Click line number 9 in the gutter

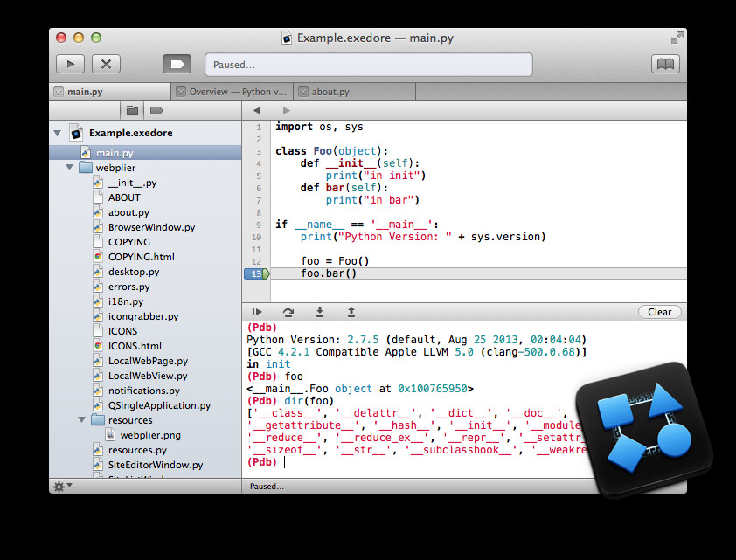(259, 225)
